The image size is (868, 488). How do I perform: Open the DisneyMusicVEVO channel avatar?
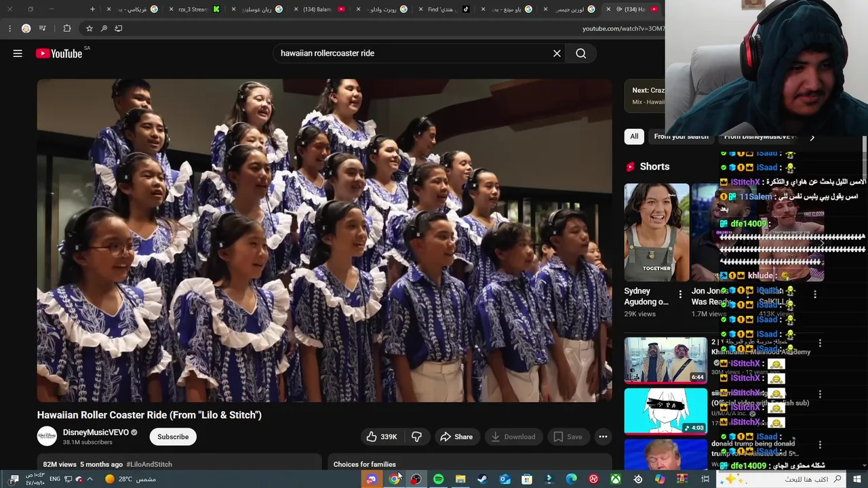click(47, 436)
